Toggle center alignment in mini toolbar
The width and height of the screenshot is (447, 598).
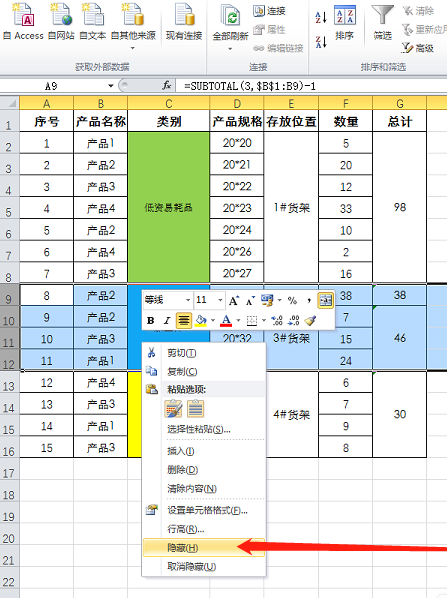183,320
